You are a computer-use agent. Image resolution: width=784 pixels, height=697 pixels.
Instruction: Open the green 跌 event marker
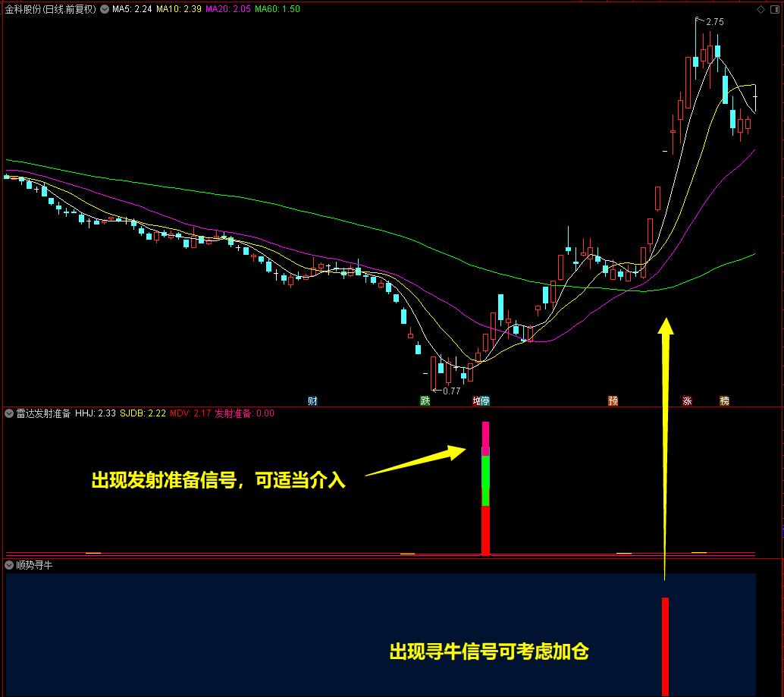click(x=425, y=400)
